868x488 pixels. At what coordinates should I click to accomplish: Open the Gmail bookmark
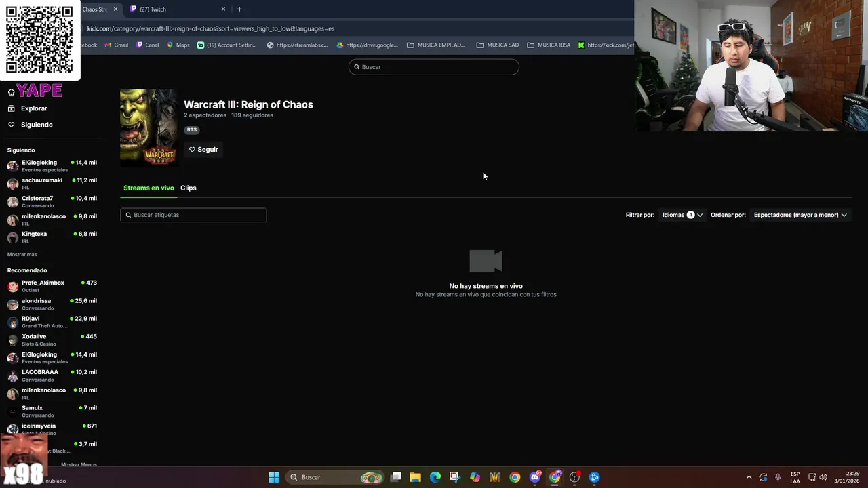[117, 45]
